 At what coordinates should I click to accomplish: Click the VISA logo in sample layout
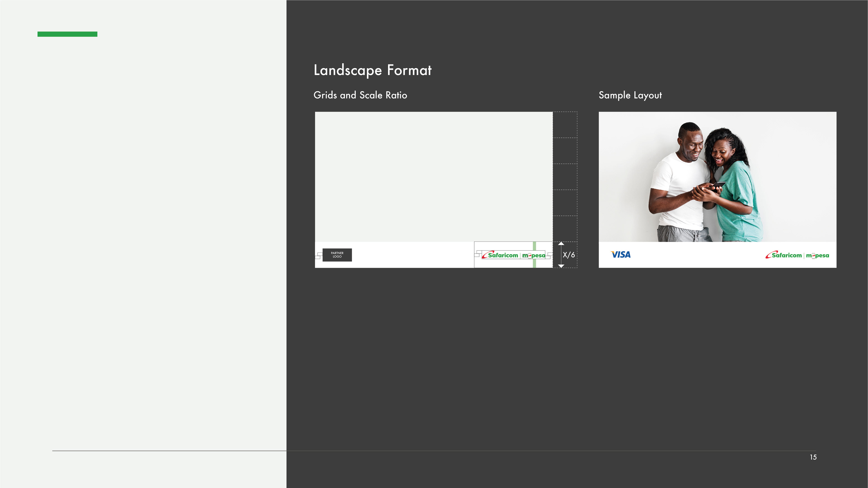620,255
